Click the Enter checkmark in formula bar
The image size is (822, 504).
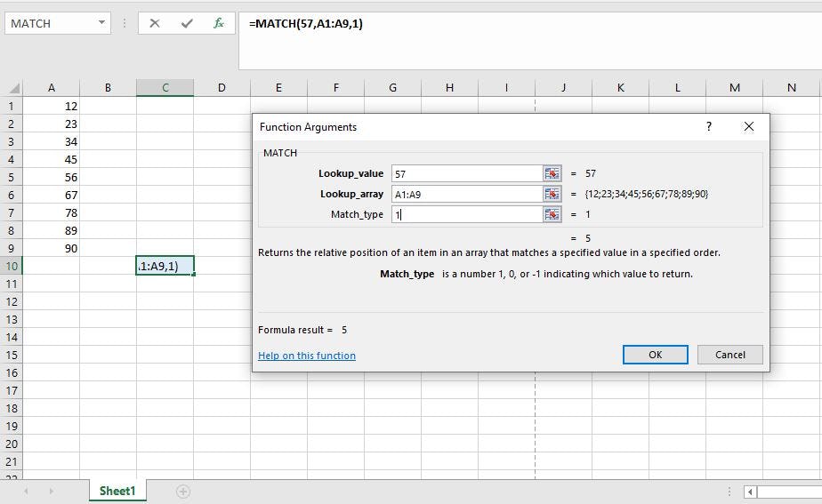point(187,24)
